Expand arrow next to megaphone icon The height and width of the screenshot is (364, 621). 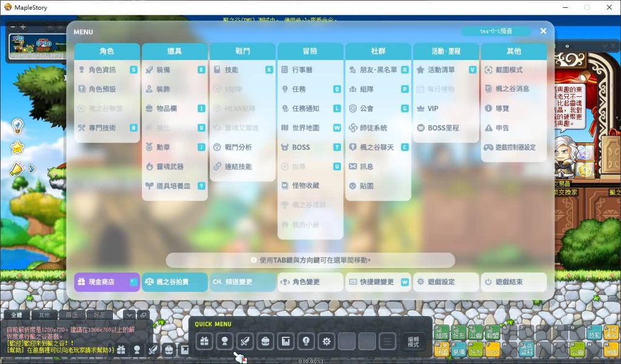coord(32,169)
